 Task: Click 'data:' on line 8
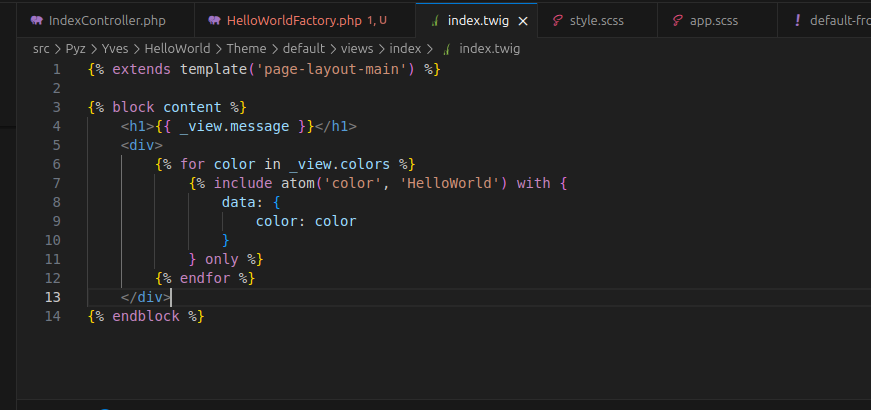[x=243, y=202]
